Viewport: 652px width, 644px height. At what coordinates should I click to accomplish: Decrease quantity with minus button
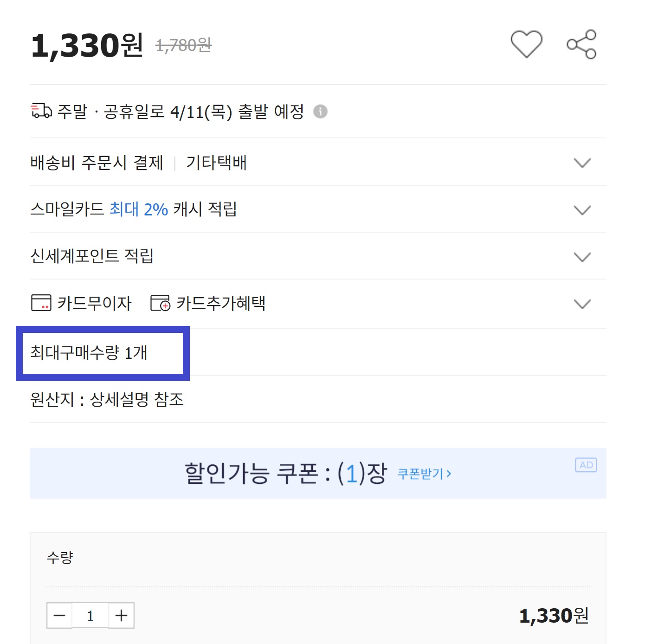(59, 616)
